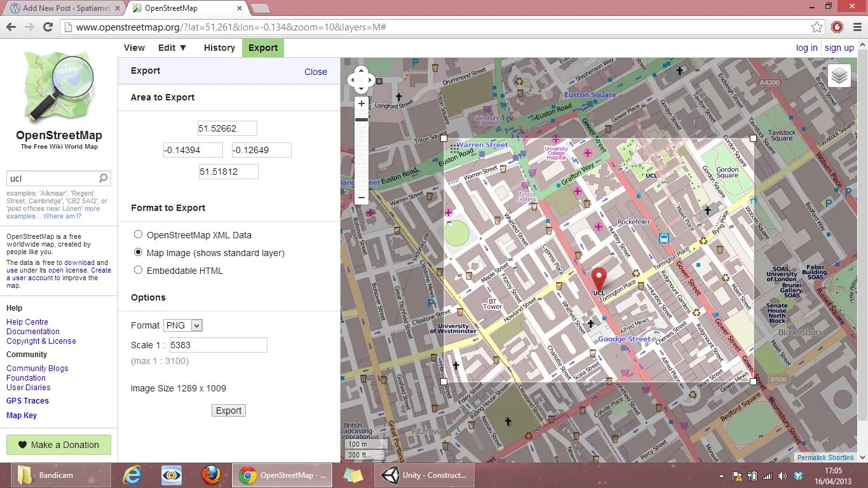The height and width of the screenshot is (488, 868).
Task: Open the Documentation link
Action: [x=33, y=332]
